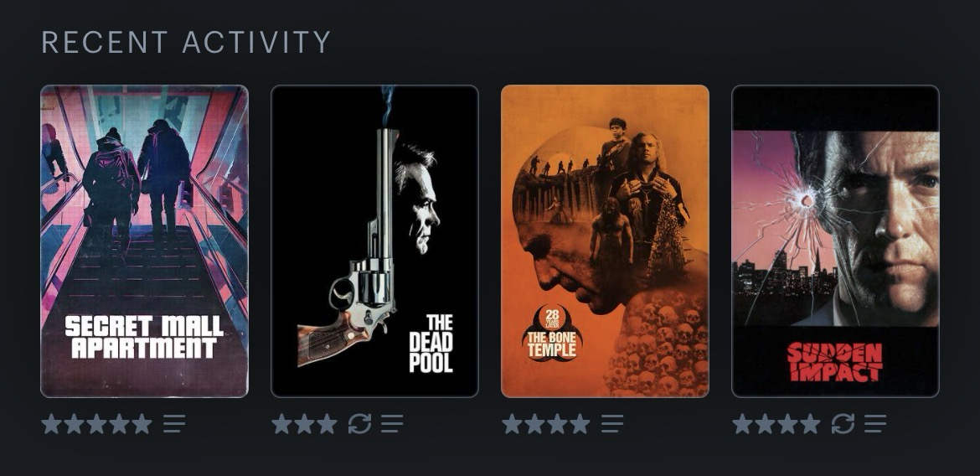Click the last star under The Dead Pool

[327, 423]
